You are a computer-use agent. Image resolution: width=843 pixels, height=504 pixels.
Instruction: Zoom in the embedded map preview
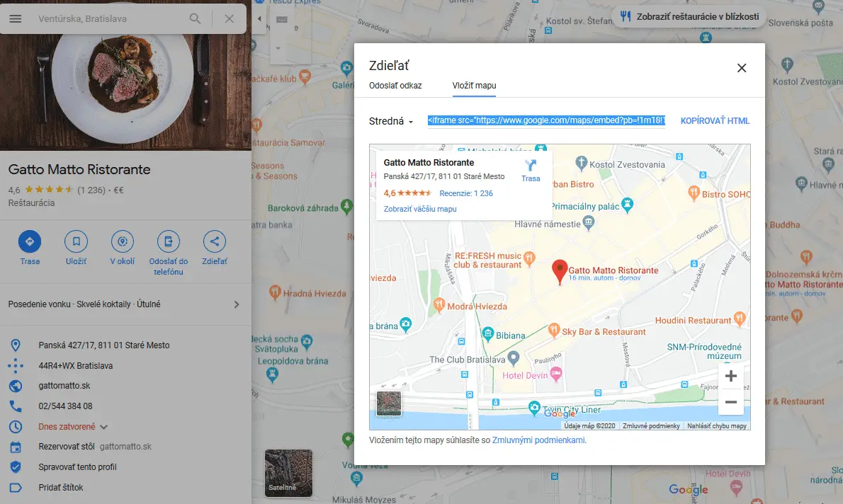pyautogui.click(x=730, y=376)
